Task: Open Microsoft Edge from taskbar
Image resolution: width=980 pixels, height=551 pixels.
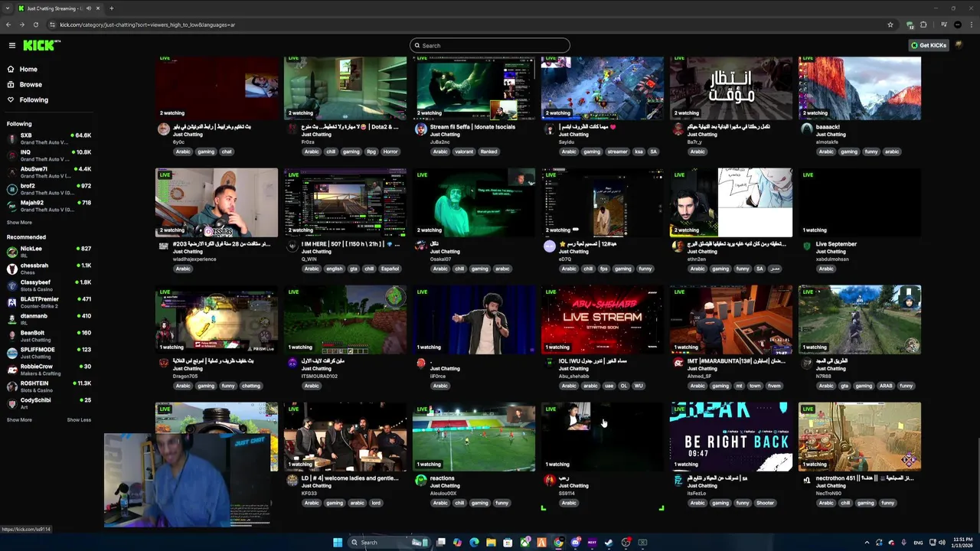Action: click(474, 543)
